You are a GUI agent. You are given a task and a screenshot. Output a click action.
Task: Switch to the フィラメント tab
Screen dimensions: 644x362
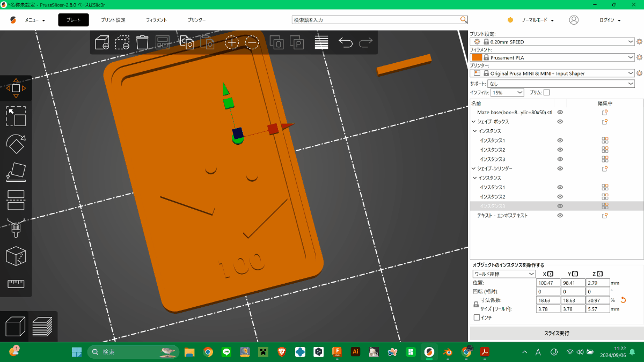pyautogui.click(x=156, y=20)
